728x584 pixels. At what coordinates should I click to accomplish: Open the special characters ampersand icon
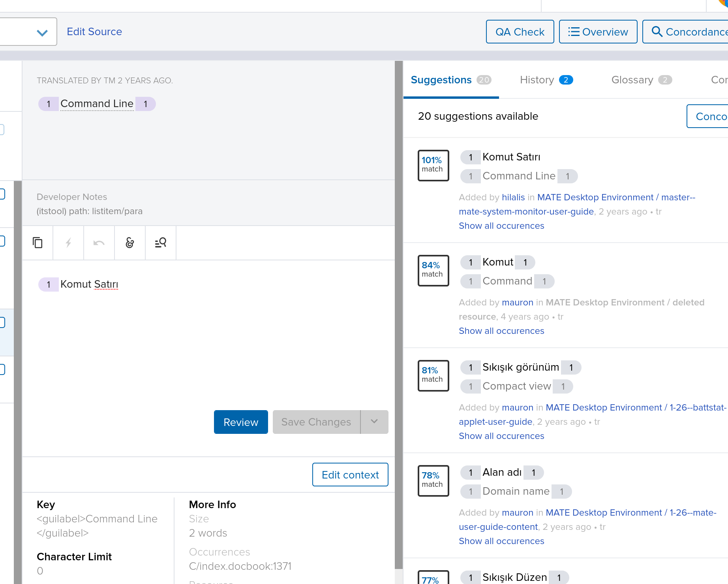pyautogui.click(x=129, y=243)
